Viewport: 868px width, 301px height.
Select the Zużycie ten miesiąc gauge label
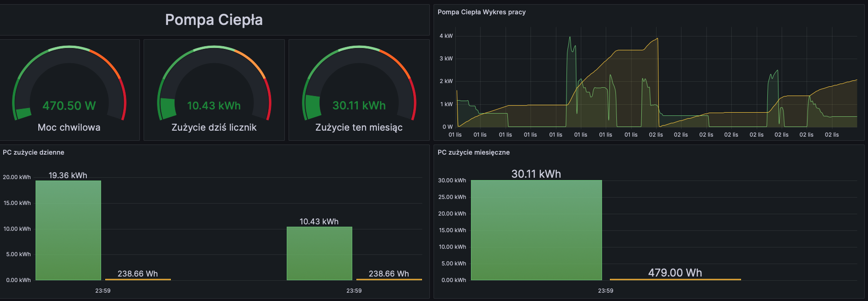point(359,127)
